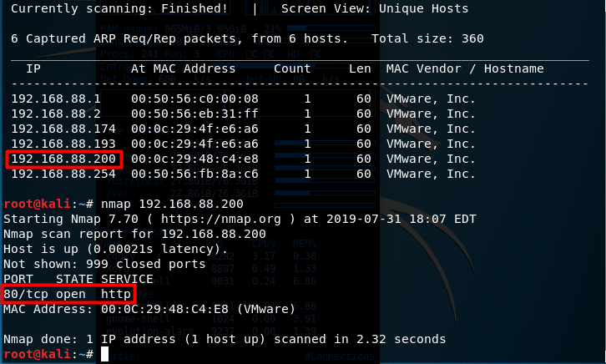Click the IP 192.168.88.193 entry
Screen dimensions: 606x364
63,144
